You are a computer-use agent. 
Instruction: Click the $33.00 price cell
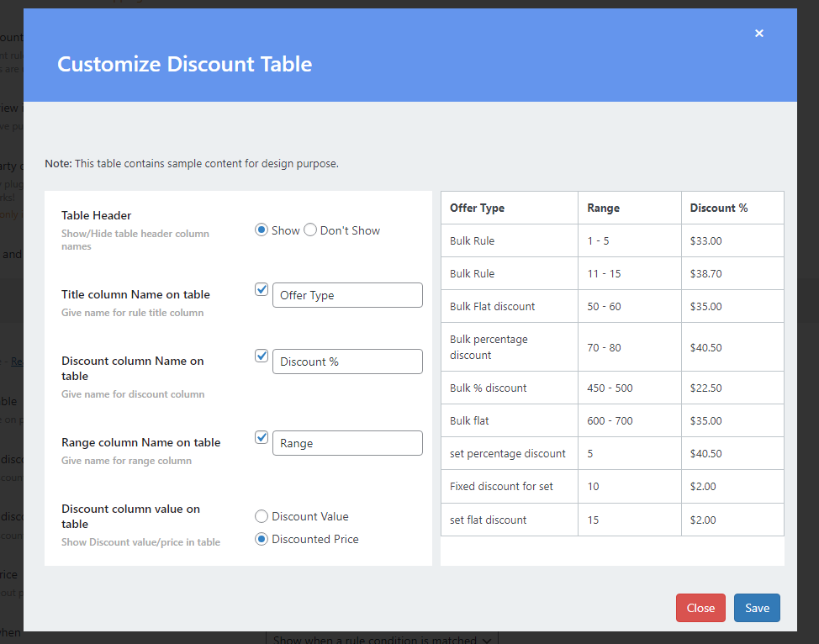point(732,240)
